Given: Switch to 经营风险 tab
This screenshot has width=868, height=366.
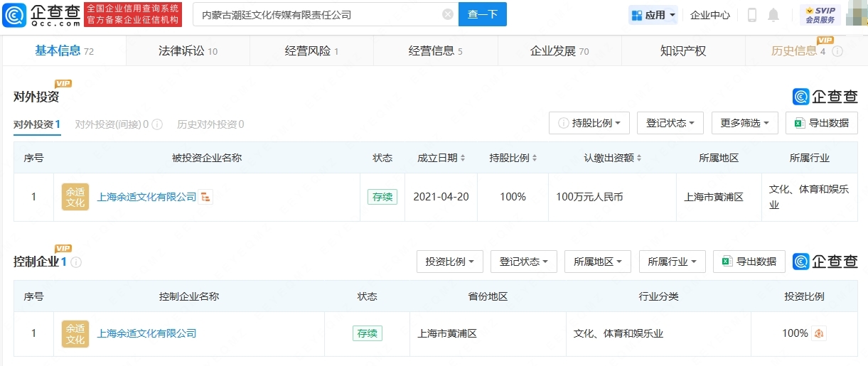Looking at the screenshot, I should point(311,50).
